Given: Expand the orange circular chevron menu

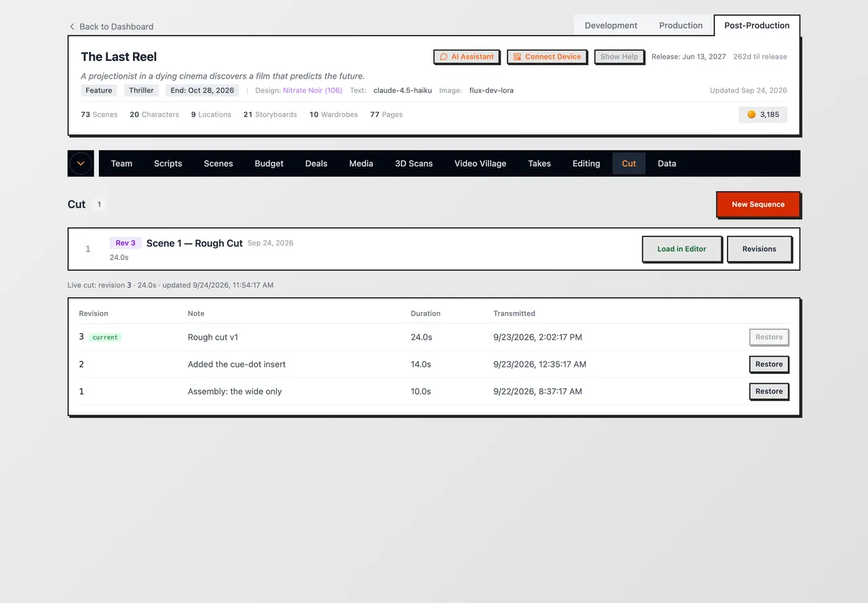Looking at the screenshot, I should 81,163.
